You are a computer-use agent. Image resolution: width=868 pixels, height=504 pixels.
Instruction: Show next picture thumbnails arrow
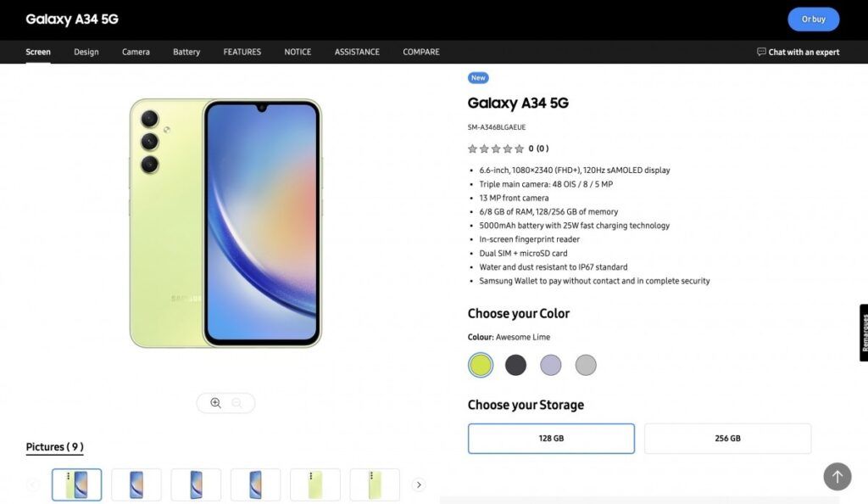pyautogui.click(x=418, y=485)
